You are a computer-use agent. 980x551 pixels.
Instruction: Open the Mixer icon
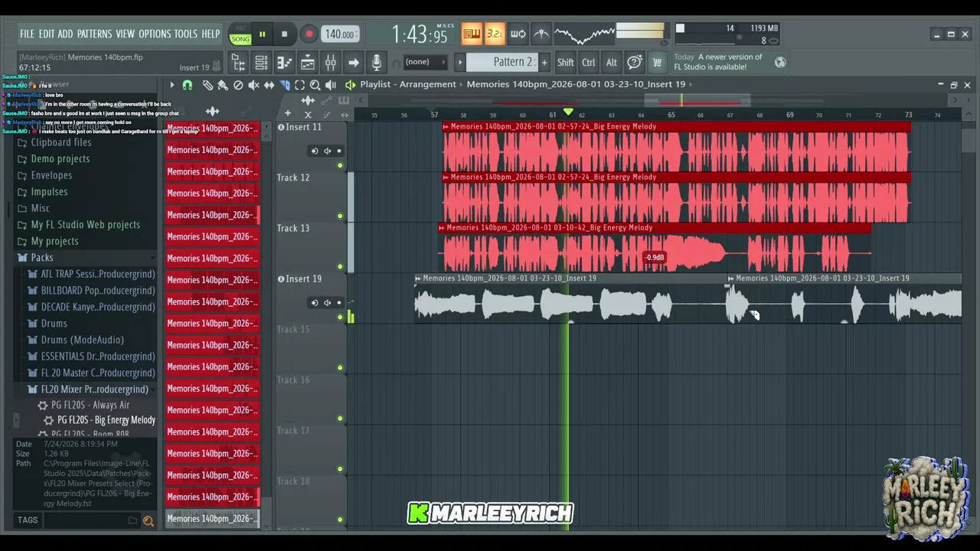[330, 63]
